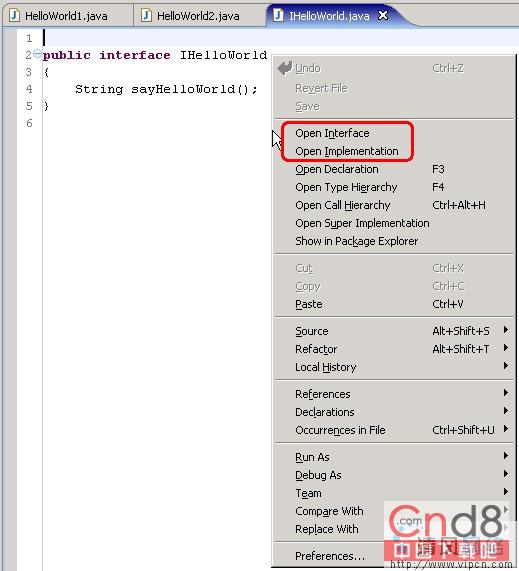Select Open Interface from the context menu
This screenshot has height=571, width=519.
[332, 133]
